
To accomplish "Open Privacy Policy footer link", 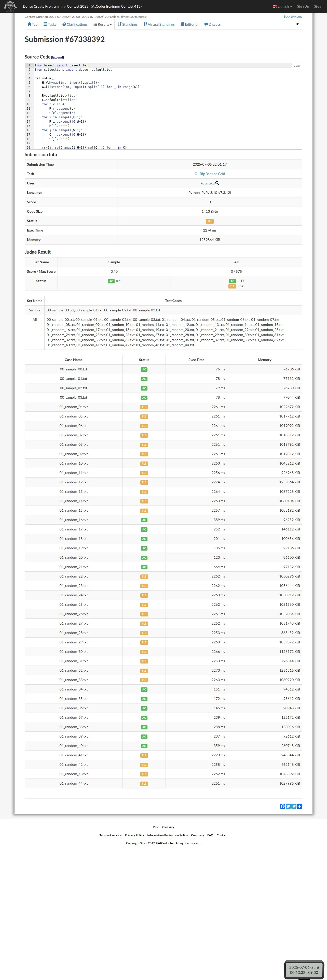I will pyautogui.click(x=134, y=835).
